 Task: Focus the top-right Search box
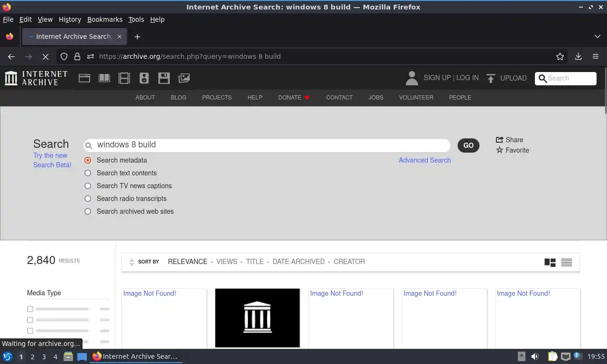click(x=566, y=79)
